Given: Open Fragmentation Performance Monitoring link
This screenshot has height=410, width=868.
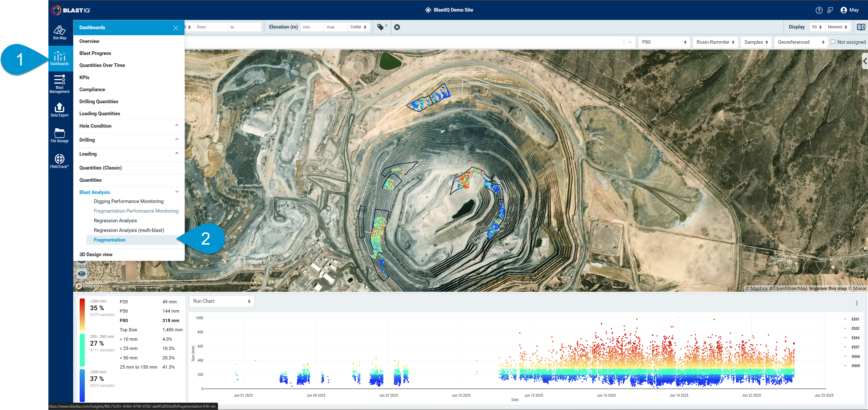Looking at the screenshot, I should [x=136, y=211].
